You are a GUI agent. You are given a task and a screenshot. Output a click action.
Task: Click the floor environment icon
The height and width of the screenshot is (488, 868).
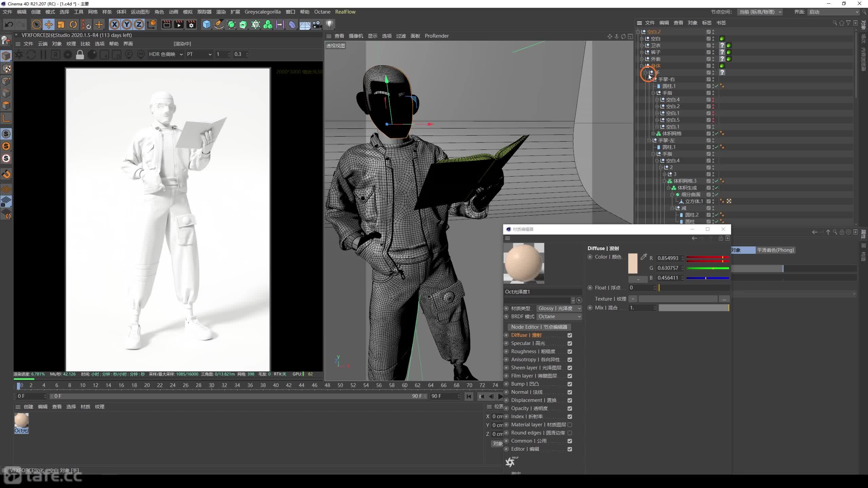tap(304, 24)
